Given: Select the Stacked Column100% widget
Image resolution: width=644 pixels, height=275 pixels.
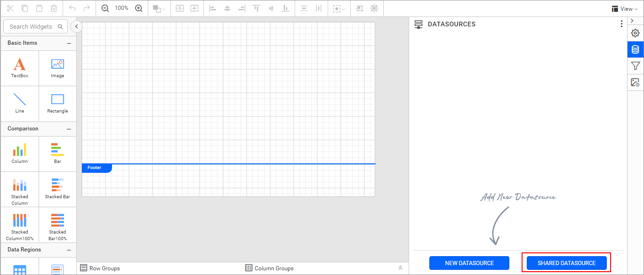Looking at the screenshot, I should coord(20,225).
